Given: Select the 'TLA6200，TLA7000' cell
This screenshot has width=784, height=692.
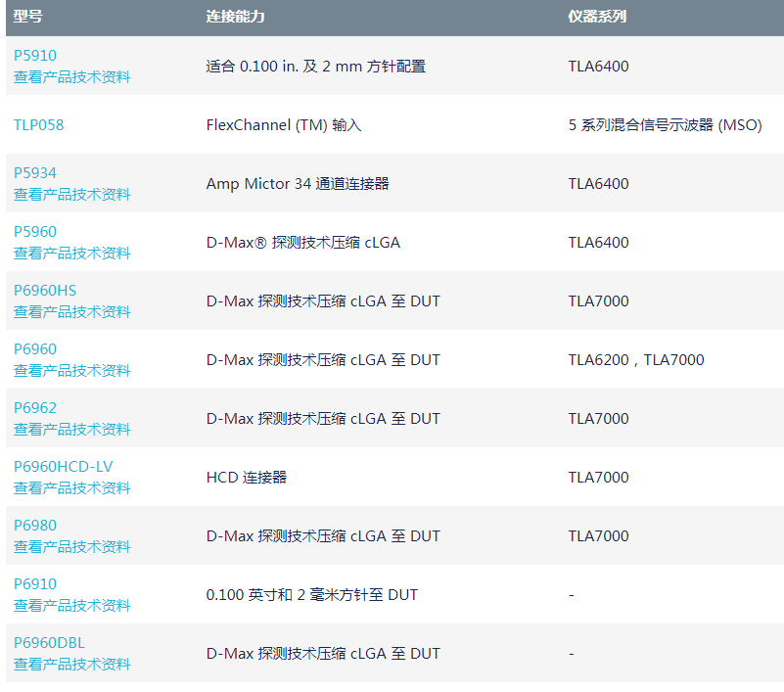Looking at the screenshot, I should [636, 360].
